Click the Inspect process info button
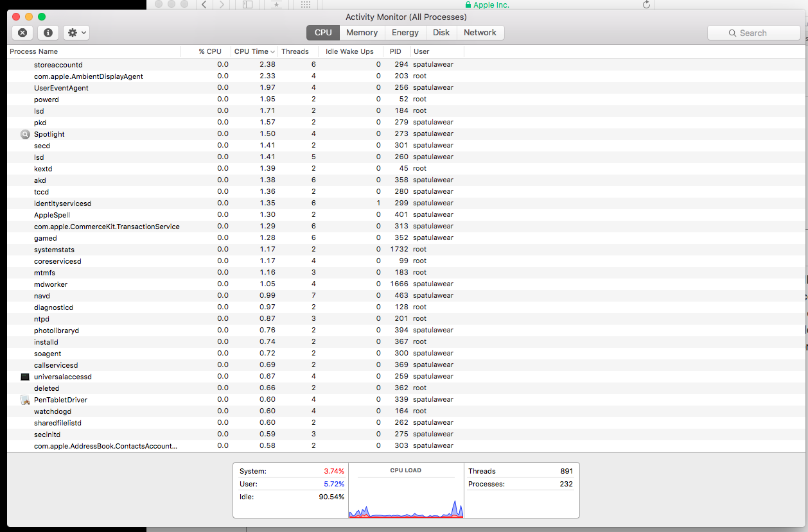The image size is (808, 532). tap(48, 33)
